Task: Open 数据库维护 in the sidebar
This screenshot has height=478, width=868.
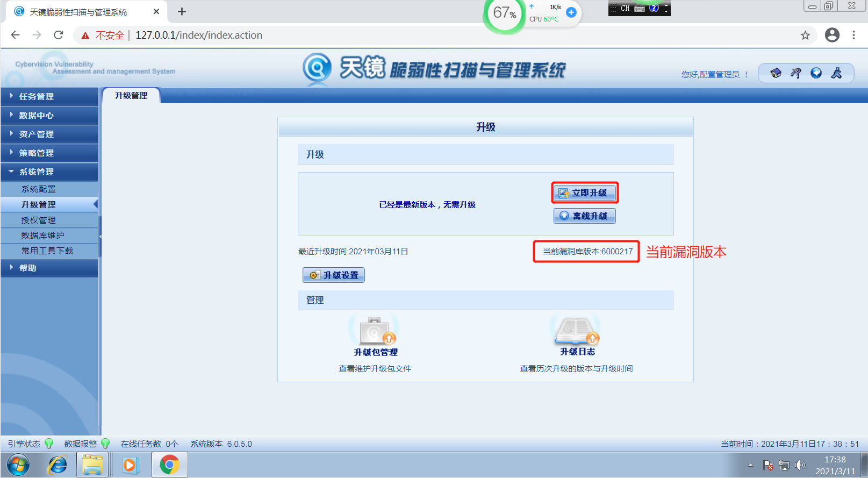Action: 49,236
